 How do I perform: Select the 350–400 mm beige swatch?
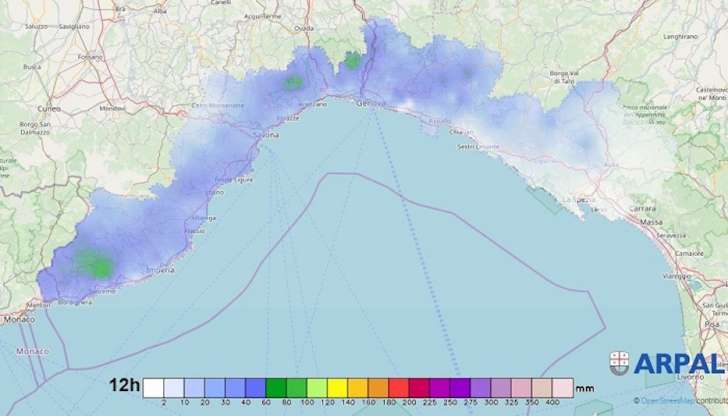pyautogui.click(x=541, y=388)
